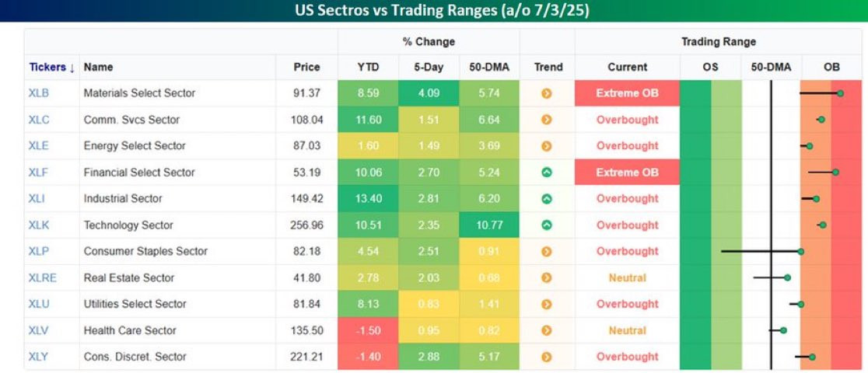Image resolution: width=868 pixels, height=373 pixels.
Task: Click the XLK green uptrend icon
Action: (x=546, y=225)
